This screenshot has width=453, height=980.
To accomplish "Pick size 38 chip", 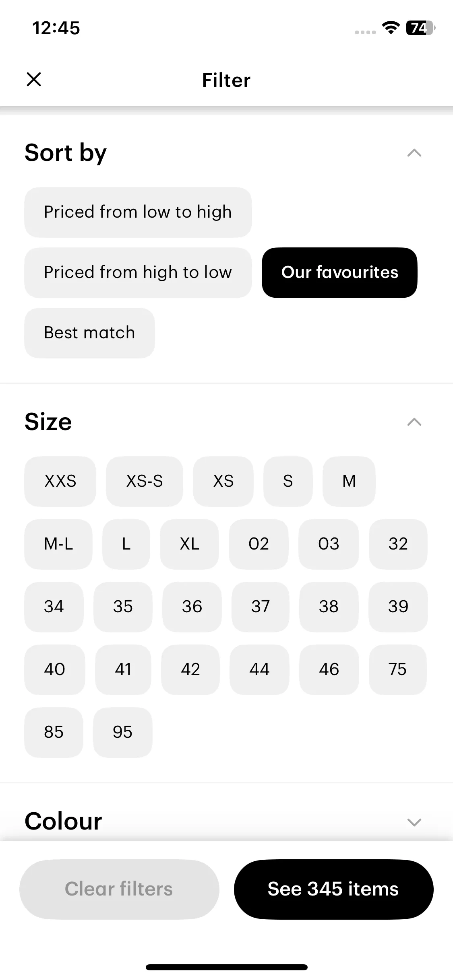I will pos(329,607).
